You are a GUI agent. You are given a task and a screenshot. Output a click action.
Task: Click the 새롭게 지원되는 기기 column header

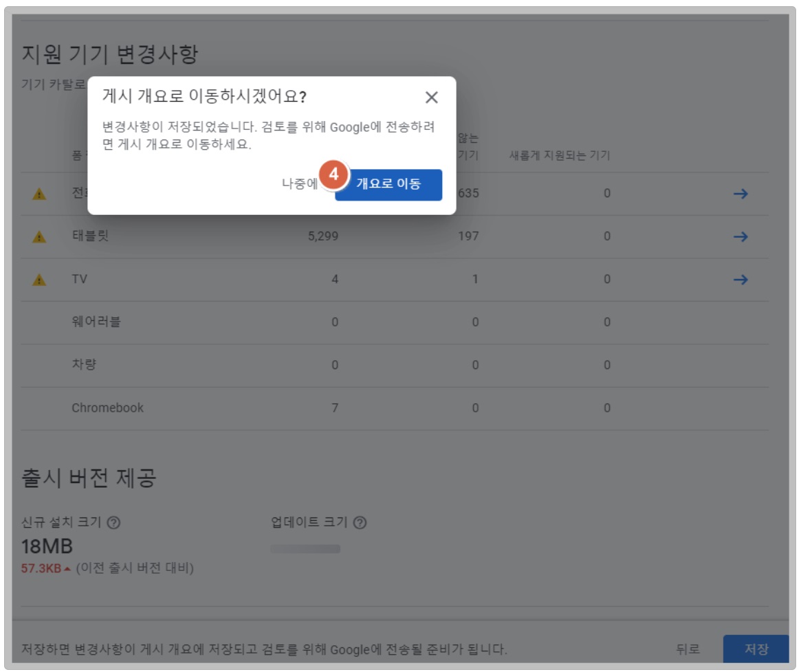(x=559, y=155)
